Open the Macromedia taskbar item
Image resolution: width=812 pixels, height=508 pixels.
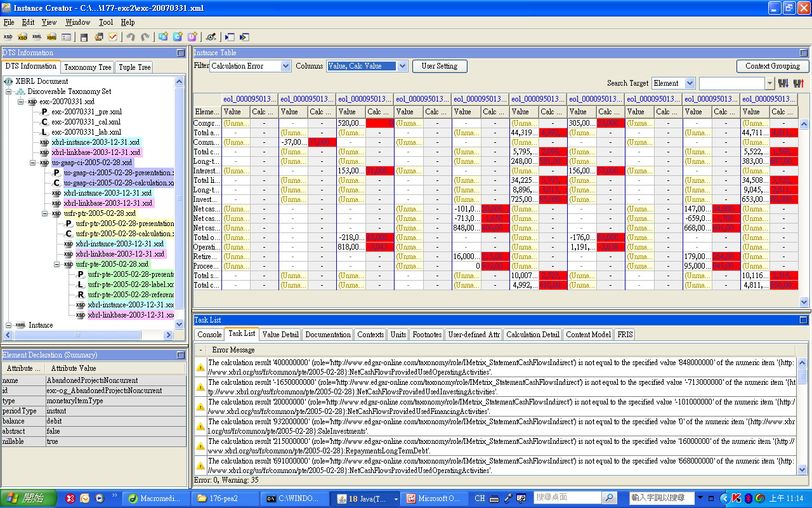155,498
